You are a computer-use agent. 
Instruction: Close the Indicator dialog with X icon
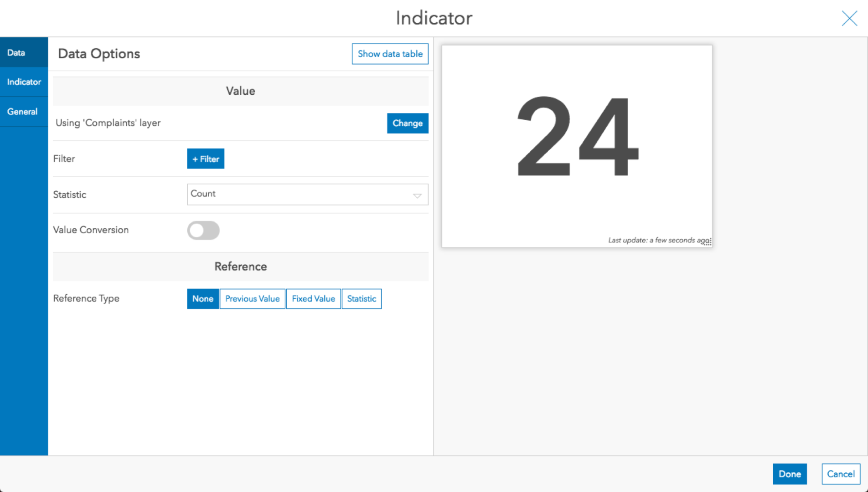pos(849,18)
